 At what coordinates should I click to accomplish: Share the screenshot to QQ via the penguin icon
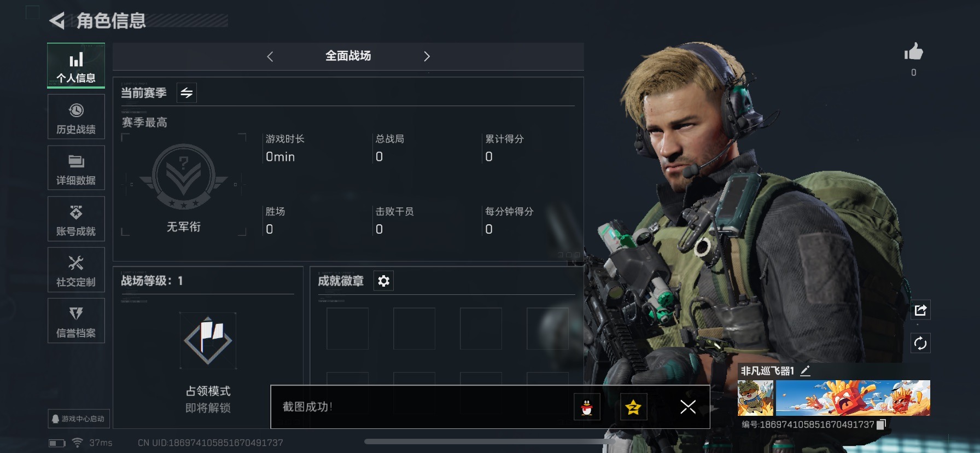[x=587, y=407]
